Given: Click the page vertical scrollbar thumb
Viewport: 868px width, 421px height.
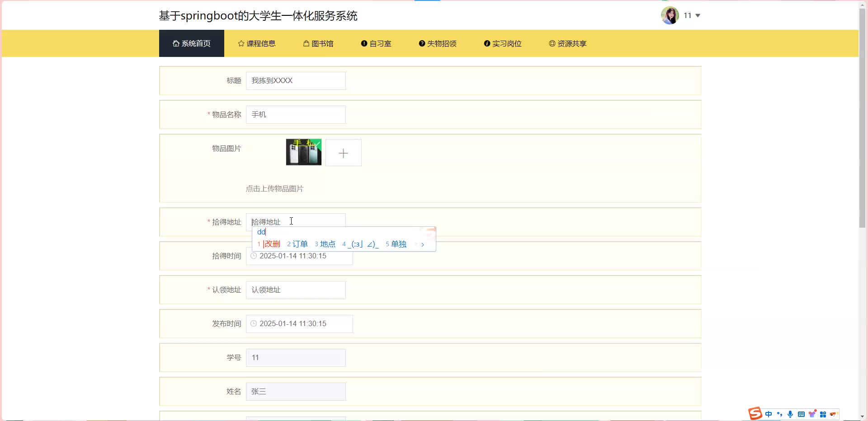Looking at the screenshot, I should coord(863,117).
